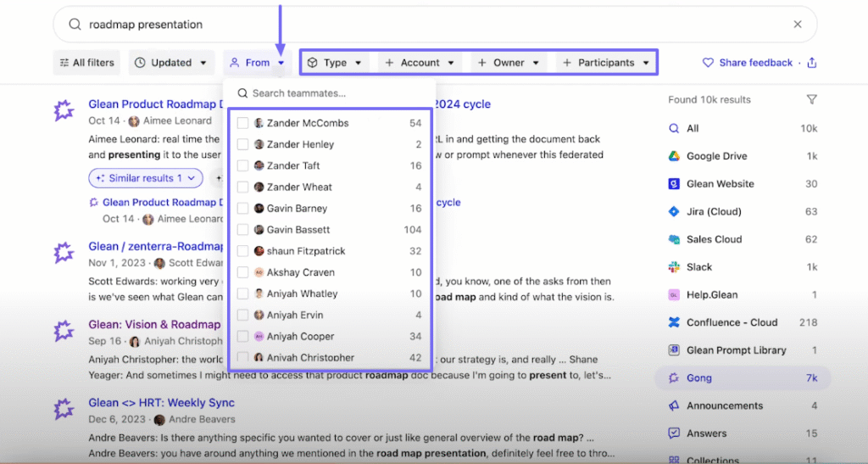
Task: Filter results by Announcements
Action: click(743, 405)
